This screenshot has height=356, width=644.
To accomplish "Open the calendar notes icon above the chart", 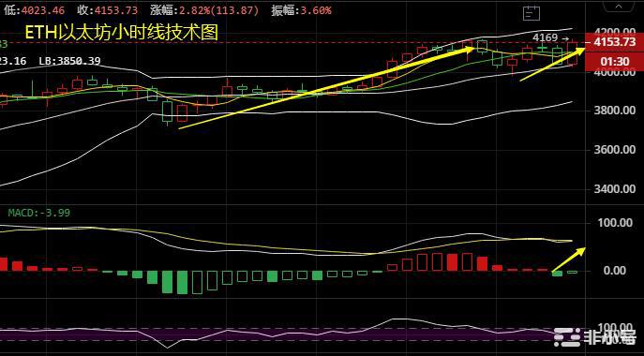I will pos(532,13).
